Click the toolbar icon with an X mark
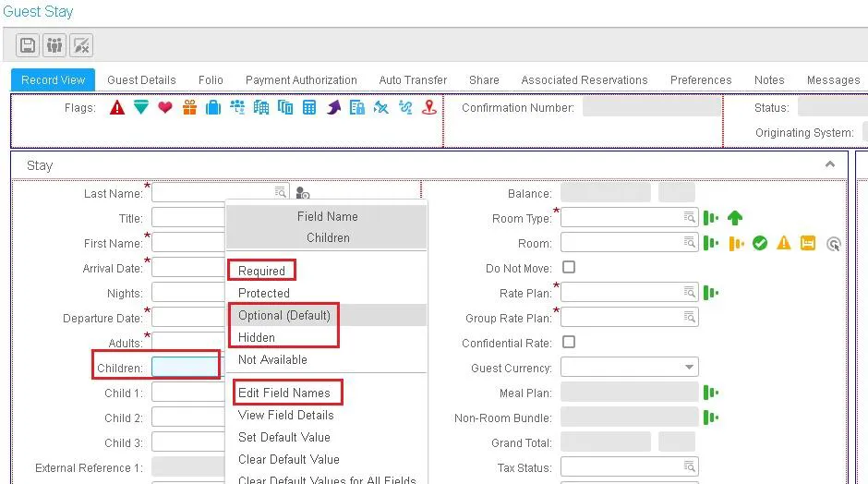The width and height of the screenshot is (868, 484). pyautogui.click(x=81, y=45)
